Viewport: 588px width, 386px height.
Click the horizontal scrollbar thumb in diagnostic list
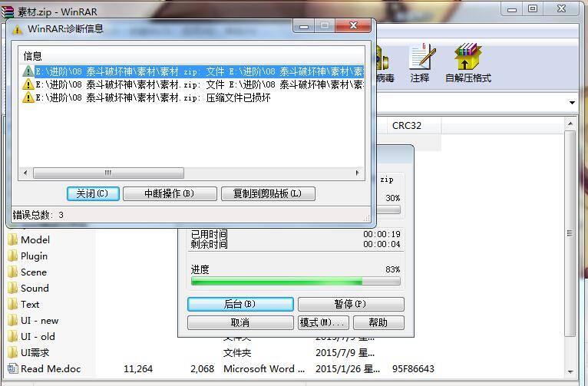(x=108, y=173)
